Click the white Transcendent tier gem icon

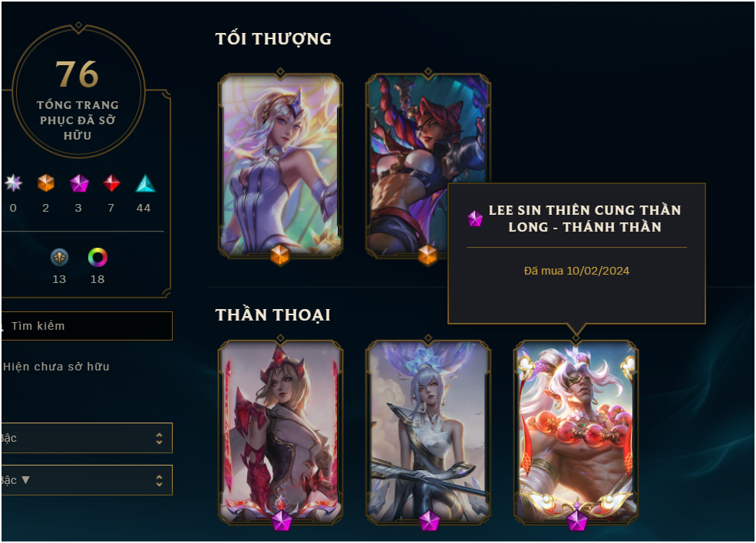coord(13,183)
